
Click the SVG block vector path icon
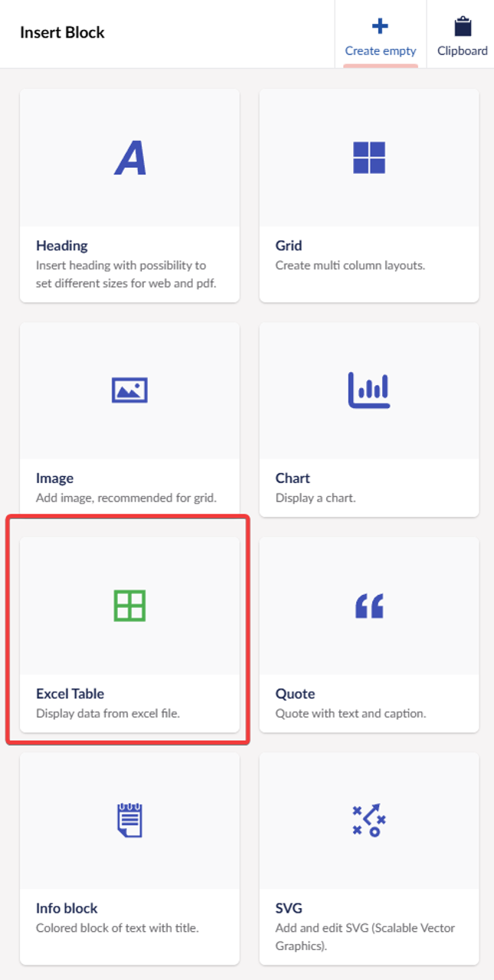point(369,821)
